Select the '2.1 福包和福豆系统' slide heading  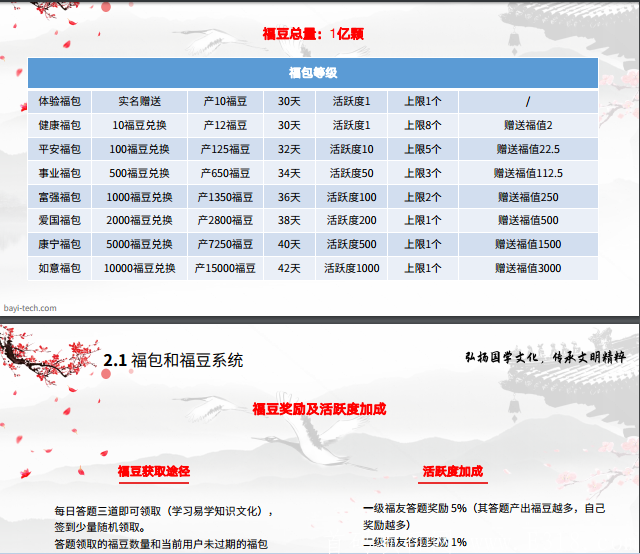pyautogui.click(x=173, y=360)
